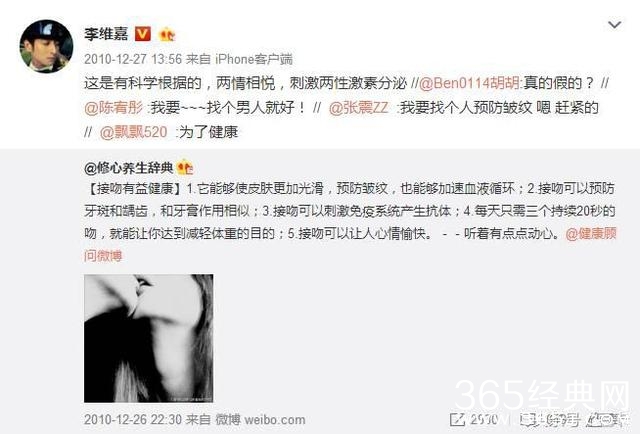The height and width of the screenshot is (434, 640).
Task: Open 李维嘉's profile avatar picture
Action: pos(46,46)
